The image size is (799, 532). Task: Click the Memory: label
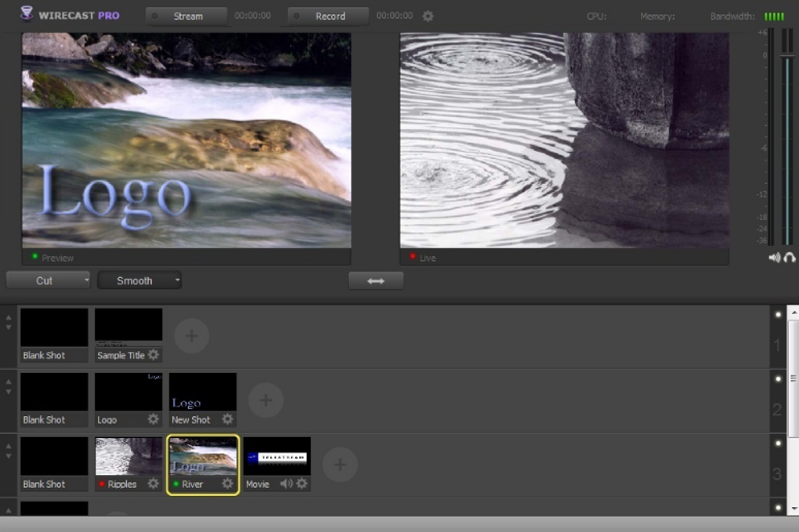pos(657,16)
